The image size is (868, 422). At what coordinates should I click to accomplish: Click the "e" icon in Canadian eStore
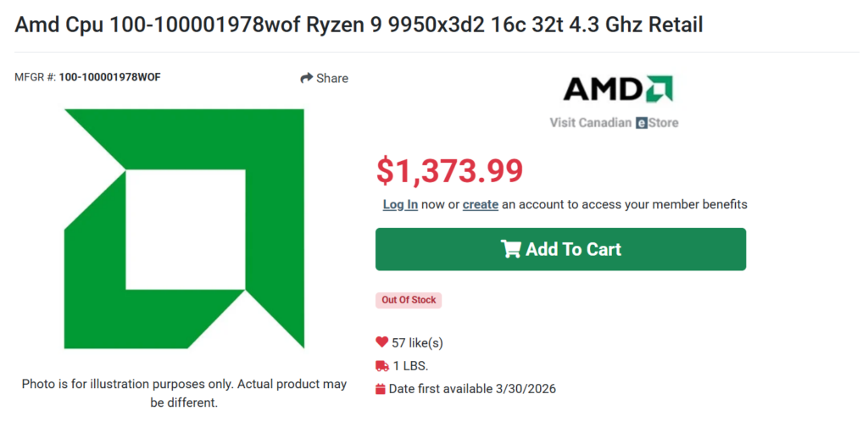642,123
